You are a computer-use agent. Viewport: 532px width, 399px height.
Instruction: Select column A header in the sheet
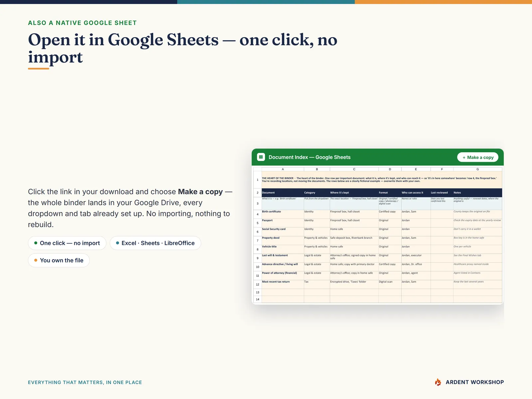[283, 169]
